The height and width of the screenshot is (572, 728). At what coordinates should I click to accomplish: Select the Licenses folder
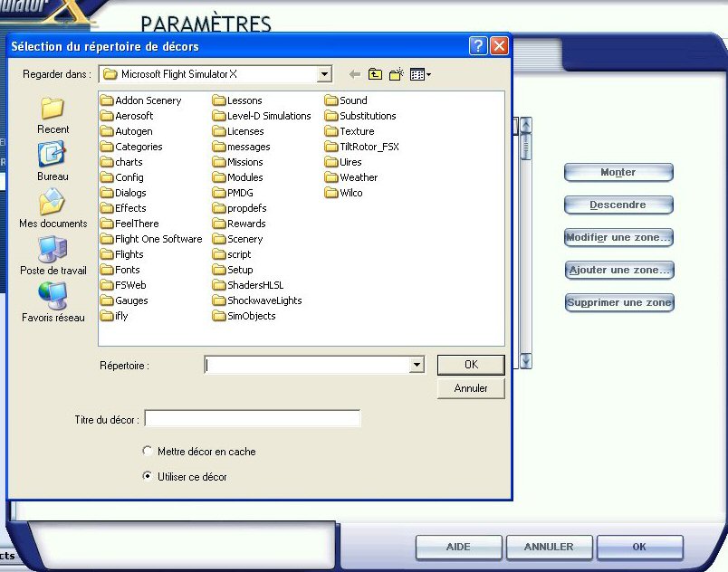(238, 131)
